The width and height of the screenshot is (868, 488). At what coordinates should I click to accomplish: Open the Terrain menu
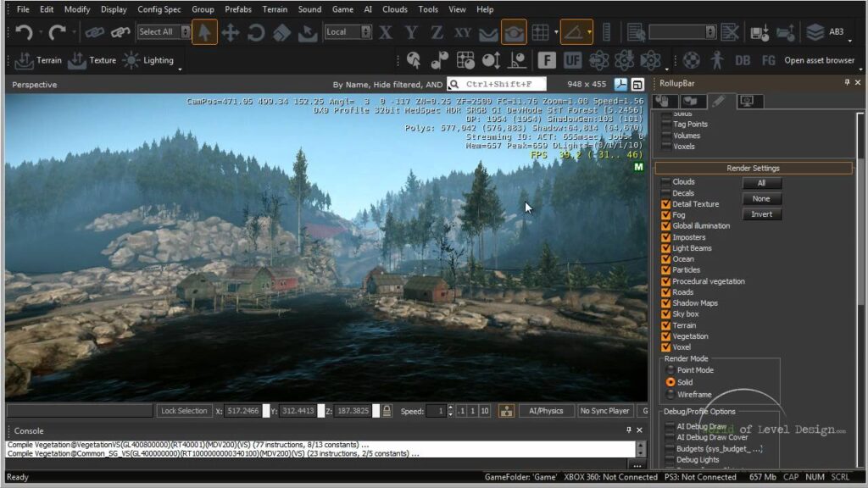[275, 9]
